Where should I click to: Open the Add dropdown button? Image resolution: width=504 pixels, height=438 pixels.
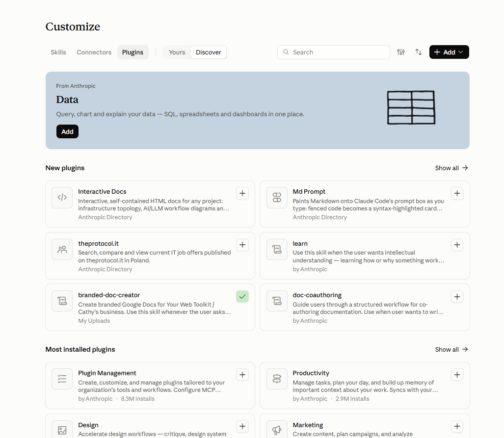click(x=449, y=52)
